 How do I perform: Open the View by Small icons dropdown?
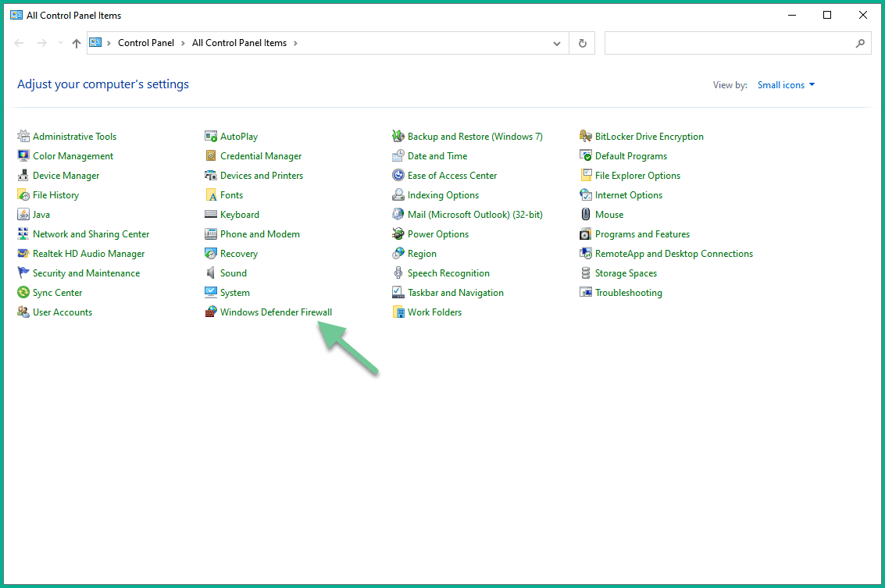click(x=786, y=85)
